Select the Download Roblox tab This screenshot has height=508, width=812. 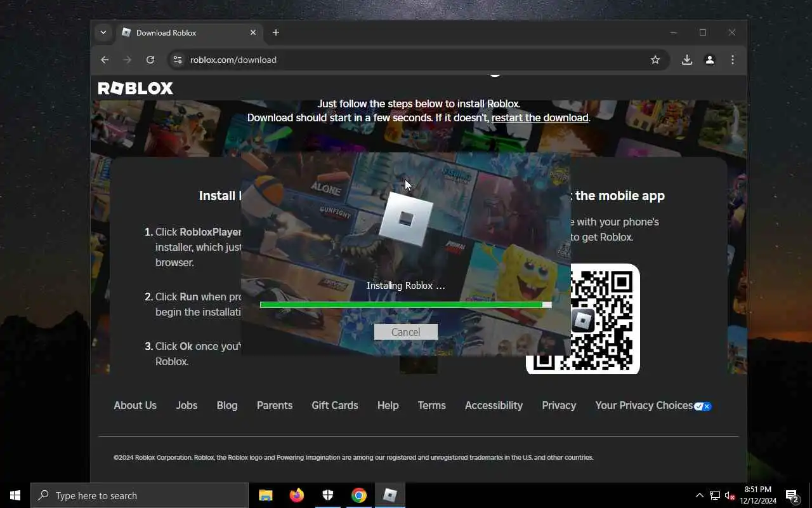point(189,32)
